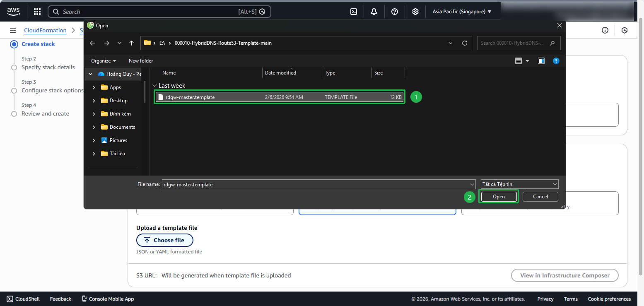The height and width of the screenshot is (306, 644).
Task: Refresh the folder view with the reload icon
Action: pyautogui.click(x=464, y=43)
